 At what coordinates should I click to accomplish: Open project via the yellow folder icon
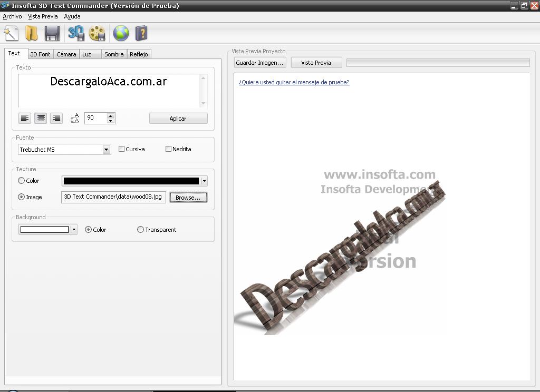click(x=31, y=33)
